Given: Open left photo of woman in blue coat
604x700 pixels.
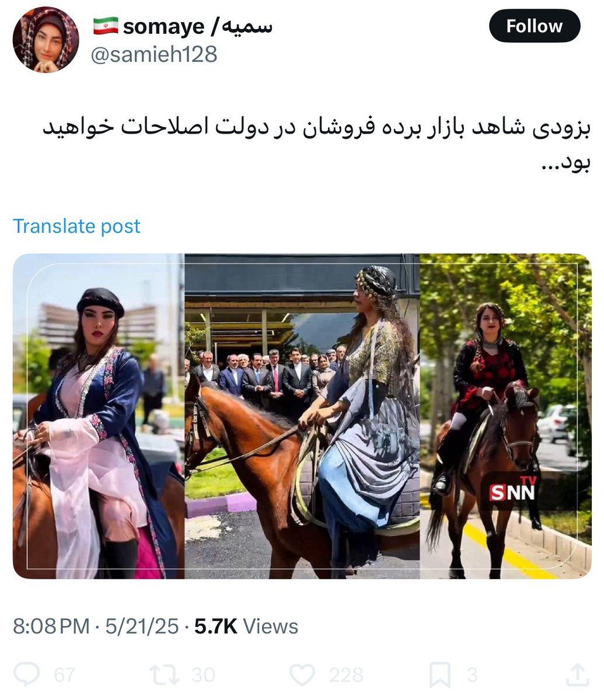Looking at the screenshot, I should [99, 416].
